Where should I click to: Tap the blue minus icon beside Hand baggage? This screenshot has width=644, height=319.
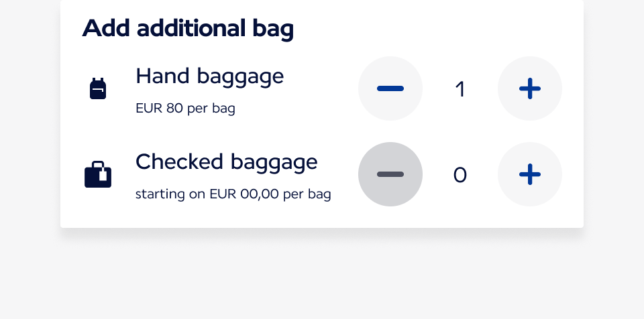390,88
